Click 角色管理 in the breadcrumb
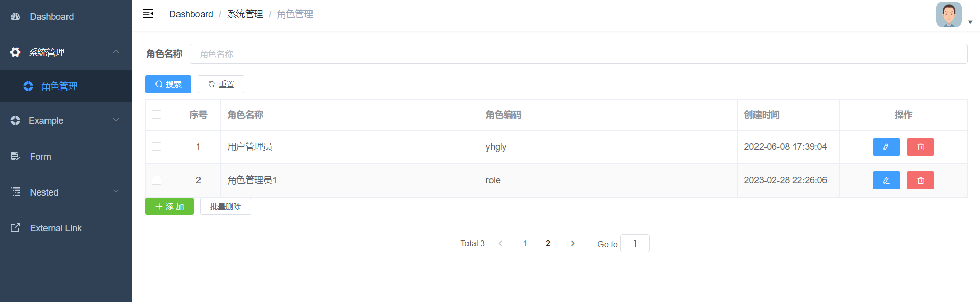 [295, 14]
